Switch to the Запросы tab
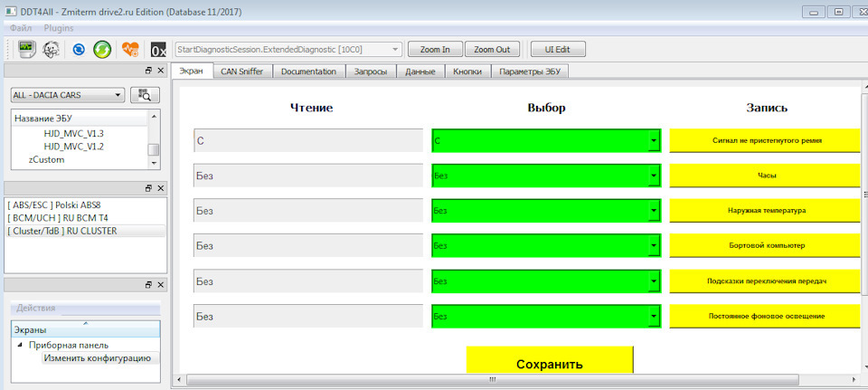 click(x=371, y=71)
